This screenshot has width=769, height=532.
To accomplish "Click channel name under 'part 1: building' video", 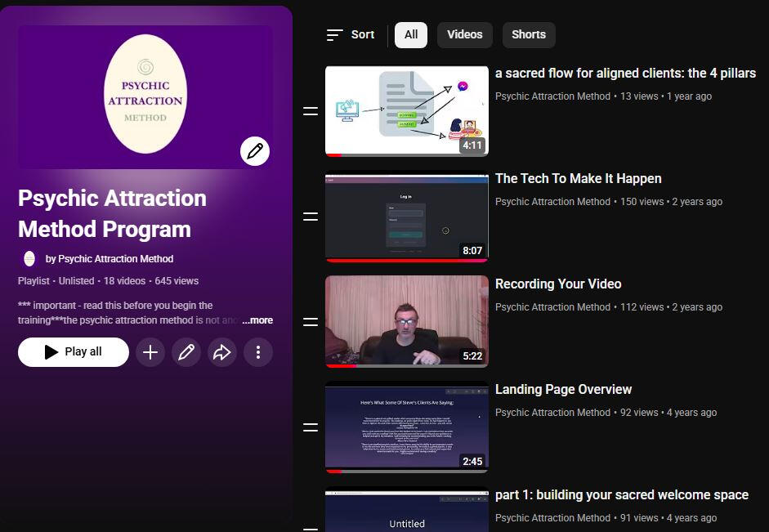I will click(x=552, y=518).
